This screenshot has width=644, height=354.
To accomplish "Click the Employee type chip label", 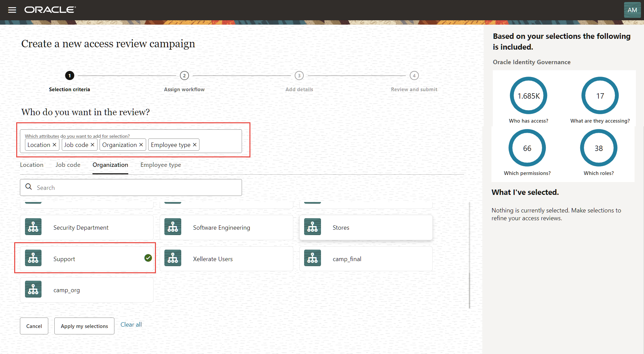I will [x=171, y=145].
